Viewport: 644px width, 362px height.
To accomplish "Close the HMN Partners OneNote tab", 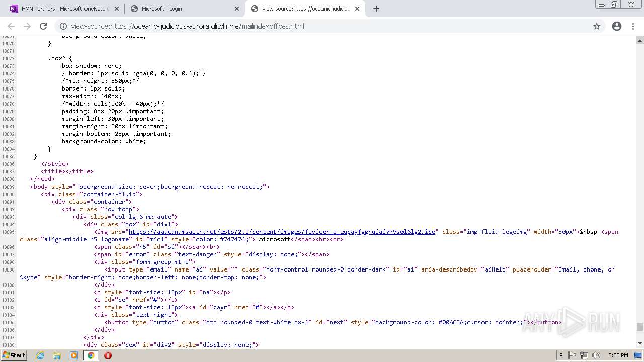I will coord(116,9).
